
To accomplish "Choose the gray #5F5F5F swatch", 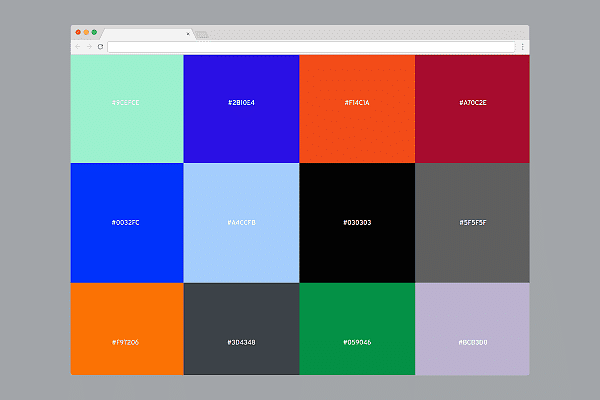I will pyautogui.click(x=472, y=222).
